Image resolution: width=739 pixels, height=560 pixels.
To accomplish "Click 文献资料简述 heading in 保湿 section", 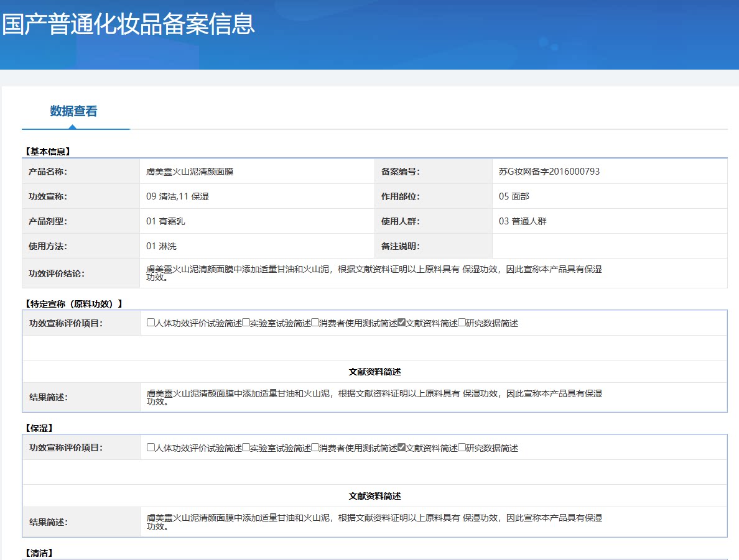I will pyautogui.click(x=374, y=497).
